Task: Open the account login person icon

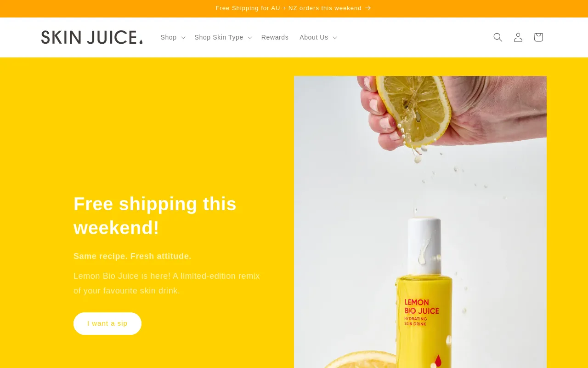Action: (x=518, y=37)
